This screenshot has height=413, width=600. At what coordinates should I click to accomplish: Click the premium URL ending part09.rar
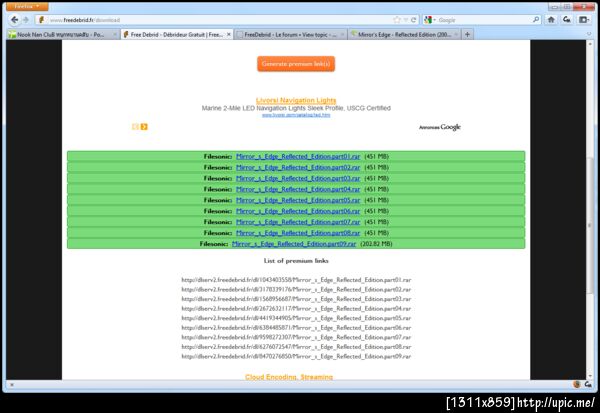click(296, 356)
